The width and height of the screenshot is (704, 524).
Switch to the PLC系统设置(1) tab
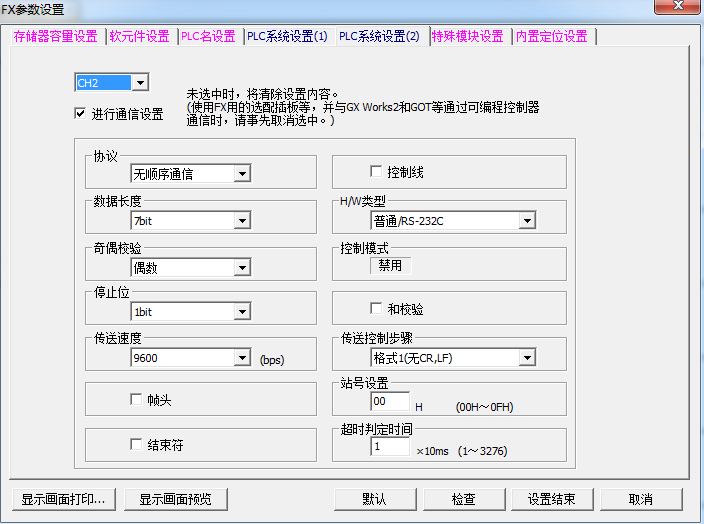pos(287,36)
